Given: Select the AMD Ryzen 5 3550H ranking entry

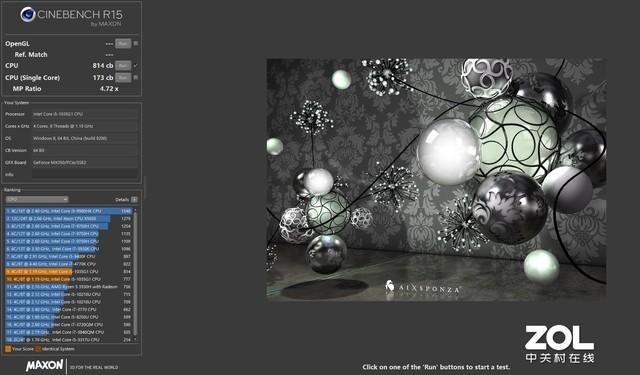Looking at the screenshot, I should pyautogui.click(x=69, y=286).
